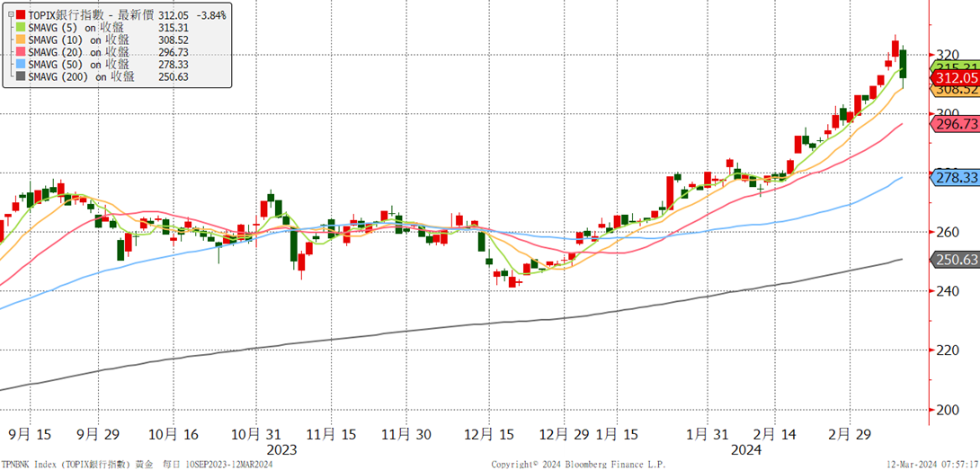Click the '10月 31' date axis label
Screen dimensions: 980x470
click(x=254, y=433)
